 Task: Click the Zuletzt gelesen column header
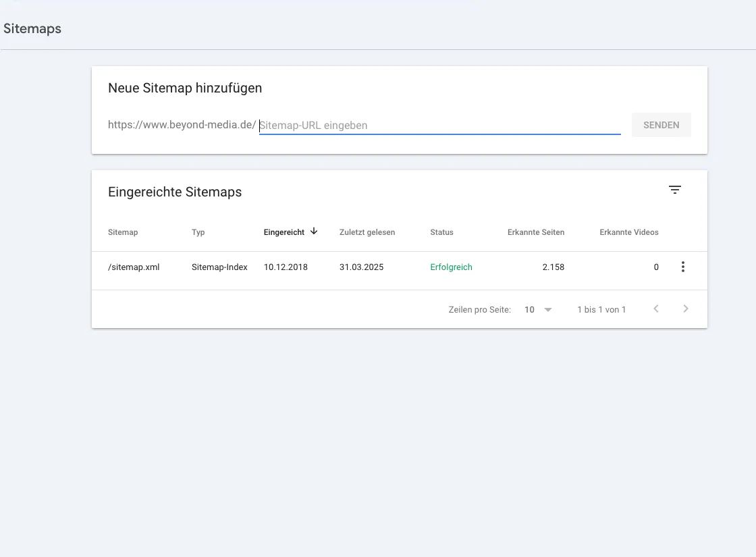click(367, 232)
